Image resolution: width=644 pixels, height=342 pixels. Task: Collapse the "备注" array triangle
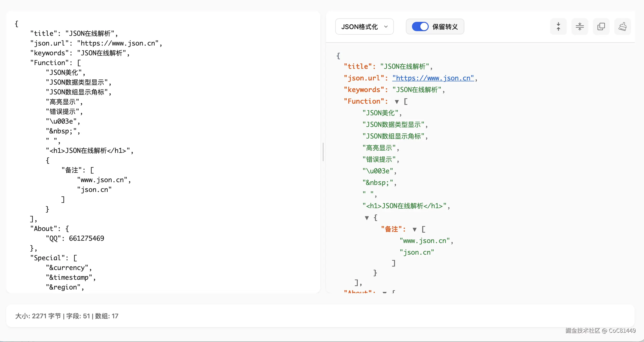click(415, 229)
